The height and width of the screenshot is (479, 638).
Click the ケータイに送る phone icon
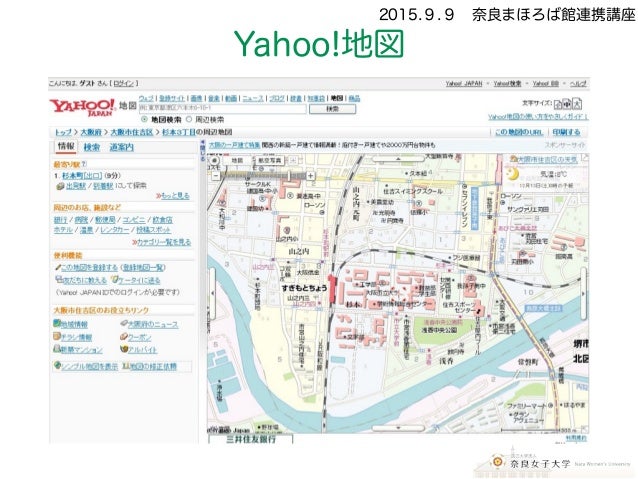tap(115, 280)
